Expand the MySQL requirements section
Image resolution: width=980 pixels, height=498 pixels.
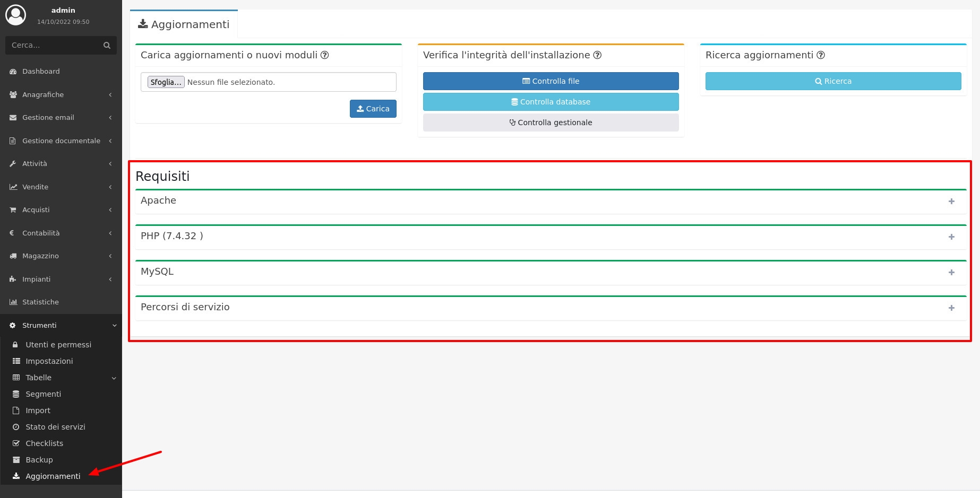tap(951, 273)
